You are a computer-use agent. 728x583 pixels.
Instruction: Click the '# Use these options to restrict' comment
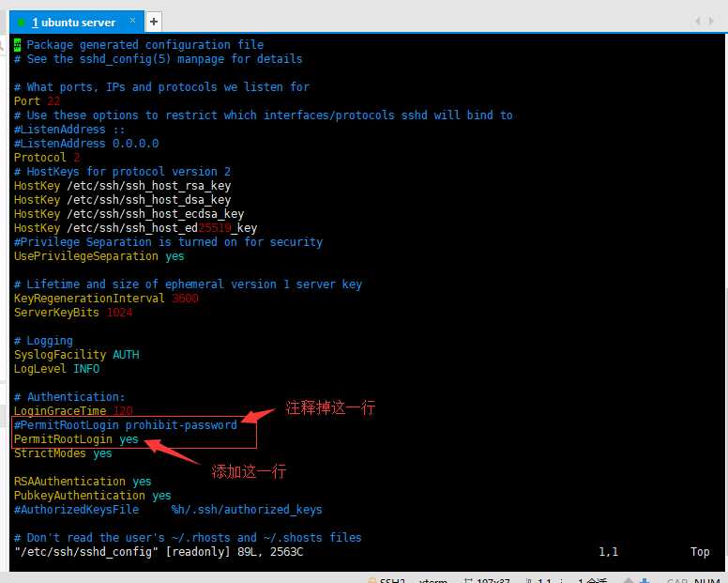click(264, 115)
